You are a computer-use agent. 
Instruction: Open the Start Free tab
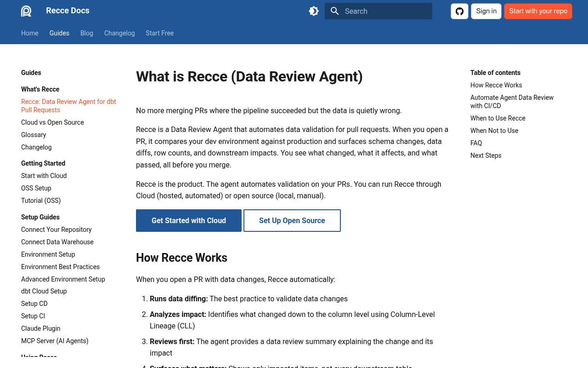[x=160, y=33]
